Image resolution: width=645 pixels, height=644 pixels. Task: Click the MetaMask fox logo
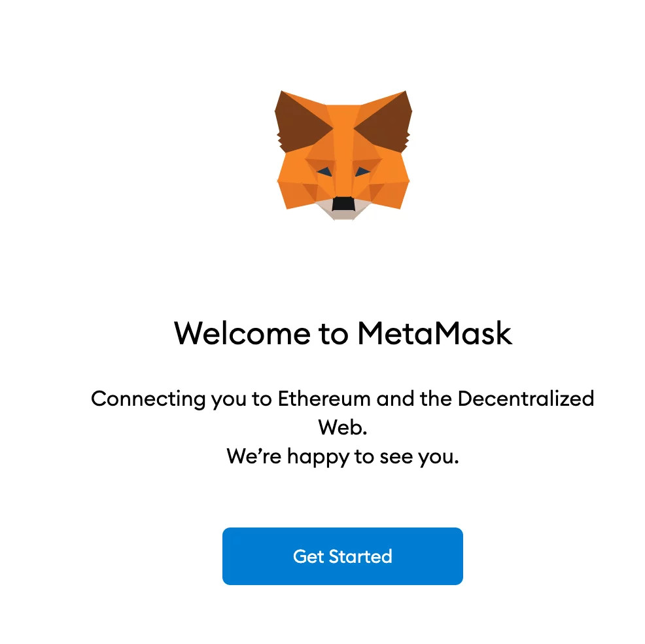[x=343, y=156]
